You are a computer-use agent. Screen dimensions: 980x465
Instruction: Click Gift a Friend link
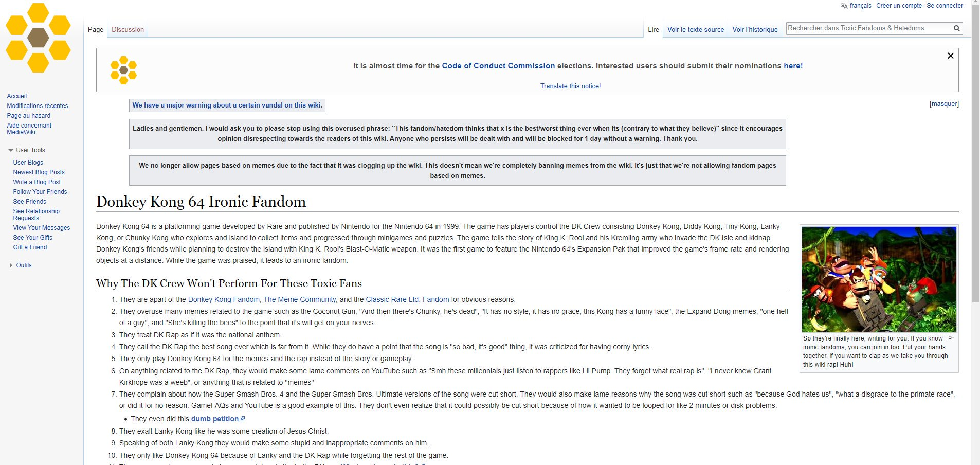[x=30, y=247]
